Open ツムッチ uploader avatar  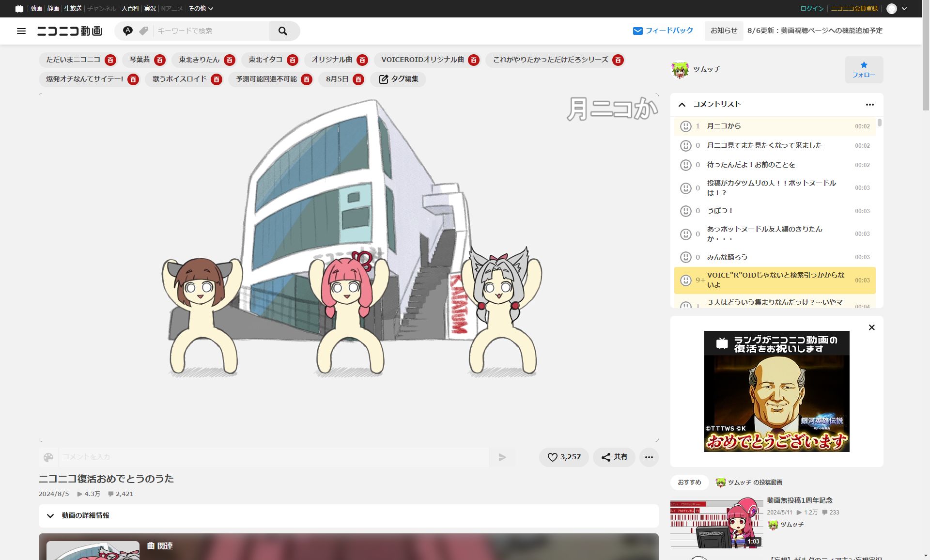click(680, 70)
